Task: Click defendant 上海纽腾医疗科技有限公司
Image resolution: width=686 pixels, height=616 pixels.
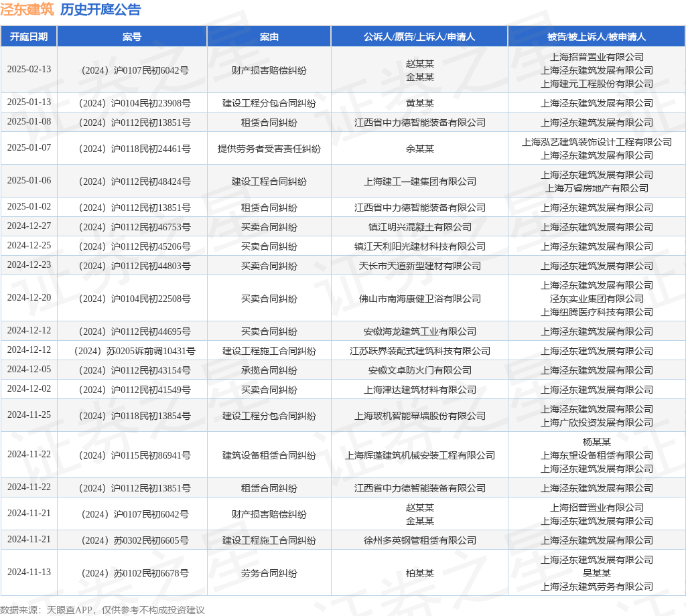Action: point(597,312)
